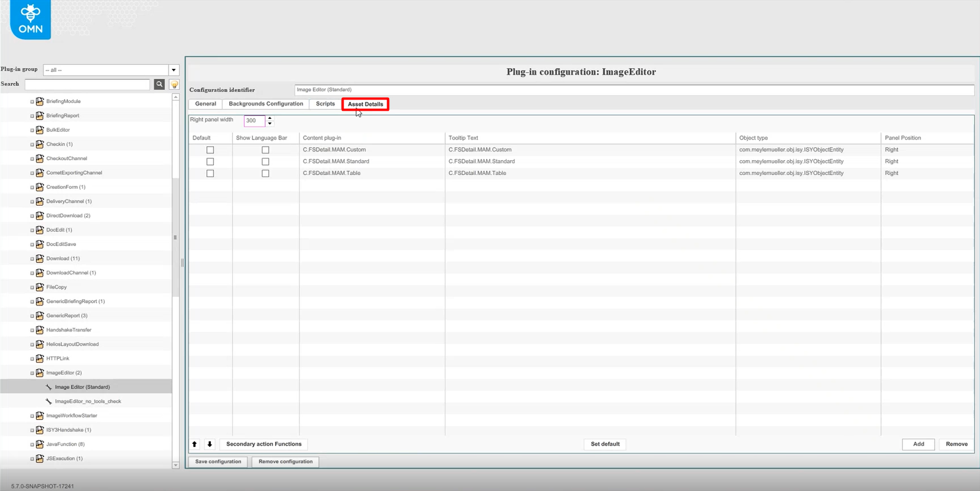Select ImageEditor_no_tools_check configuration
Image resolution: width=980 pixels, height=491 pixels.
click(88, 401)
